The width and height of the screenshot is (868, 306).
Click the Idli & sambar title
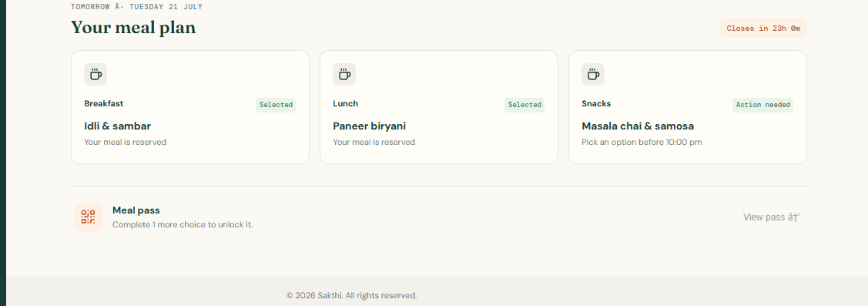117,126
